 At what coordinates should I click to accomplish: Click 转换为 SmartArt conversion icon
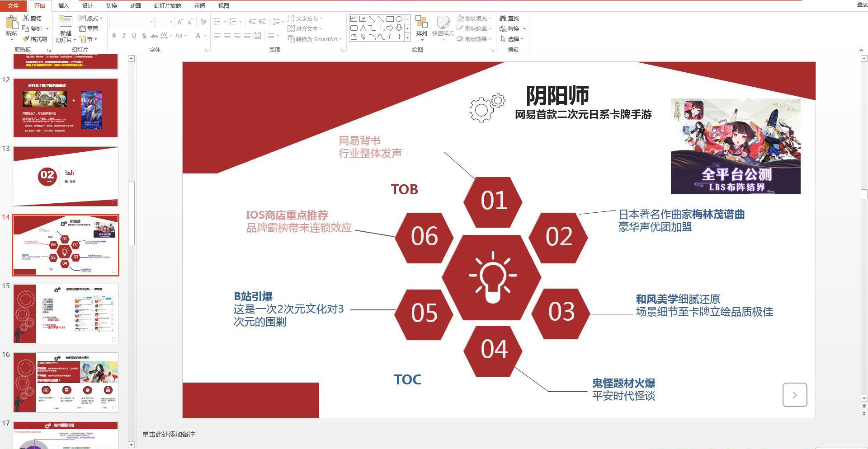click(312, 39)
